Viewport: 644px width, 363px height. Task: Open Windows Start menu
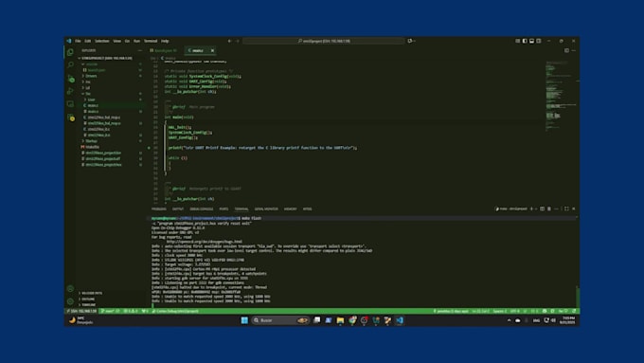tap(244, 319)
